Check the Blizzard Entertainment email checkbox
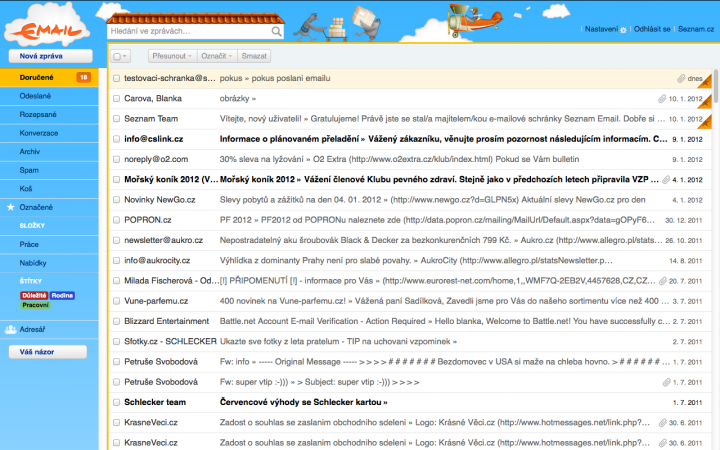The image size is (720, 450). click(x=117, y=321)
